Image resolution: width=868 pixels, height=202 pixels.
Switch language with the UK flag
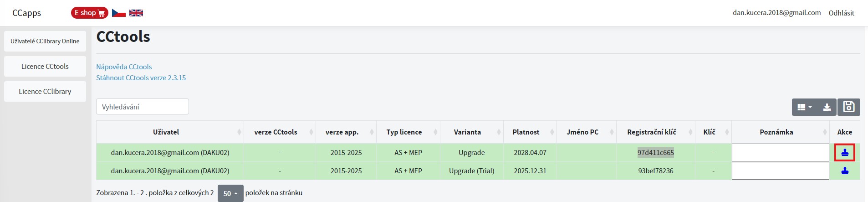[x=136, y=13]
